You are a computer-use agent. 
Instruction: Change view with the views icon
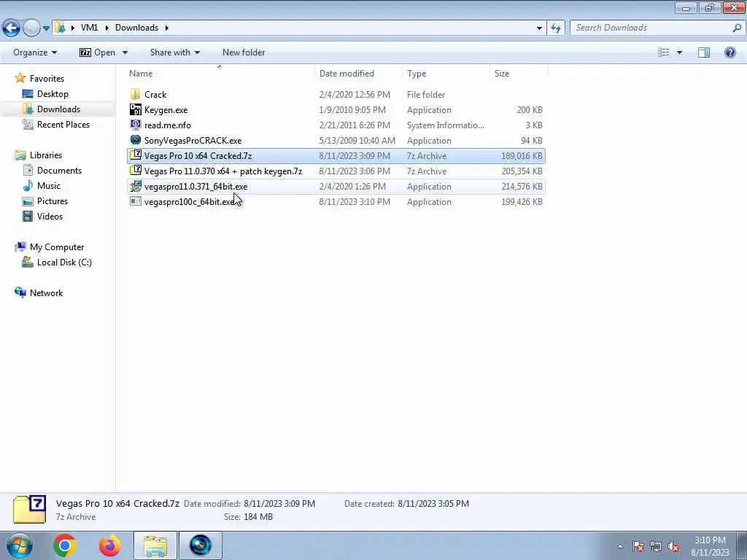tap(664, 52)
